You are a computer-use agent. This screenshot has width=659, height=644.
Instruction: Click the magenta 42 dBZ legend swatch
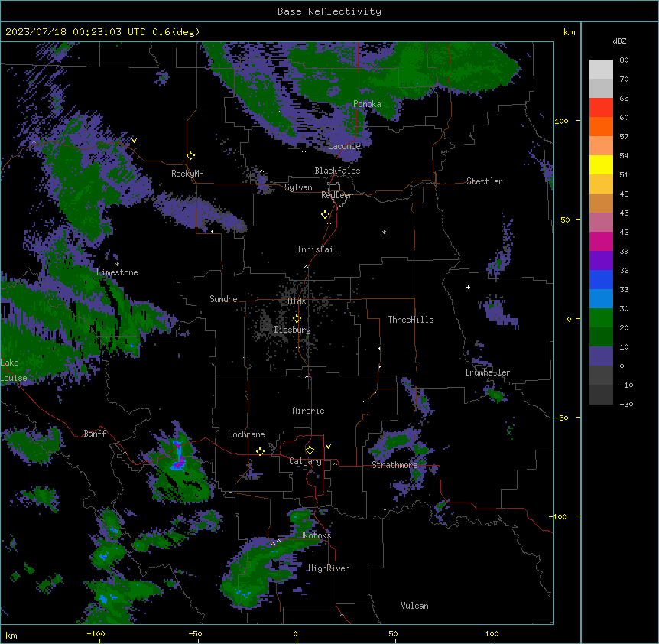[601, 241]
